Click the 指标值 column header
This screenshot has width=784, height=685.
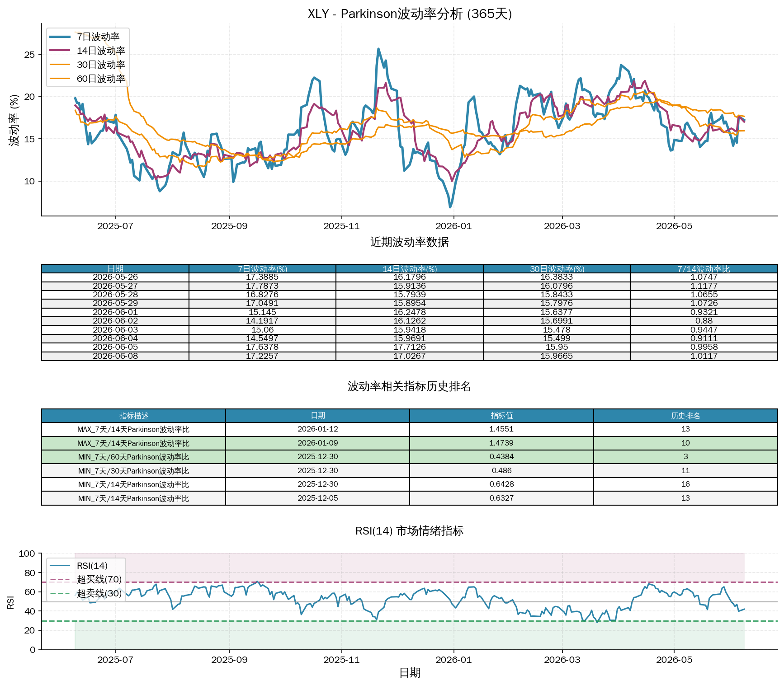pyautogui.click(x=502, y=416)
